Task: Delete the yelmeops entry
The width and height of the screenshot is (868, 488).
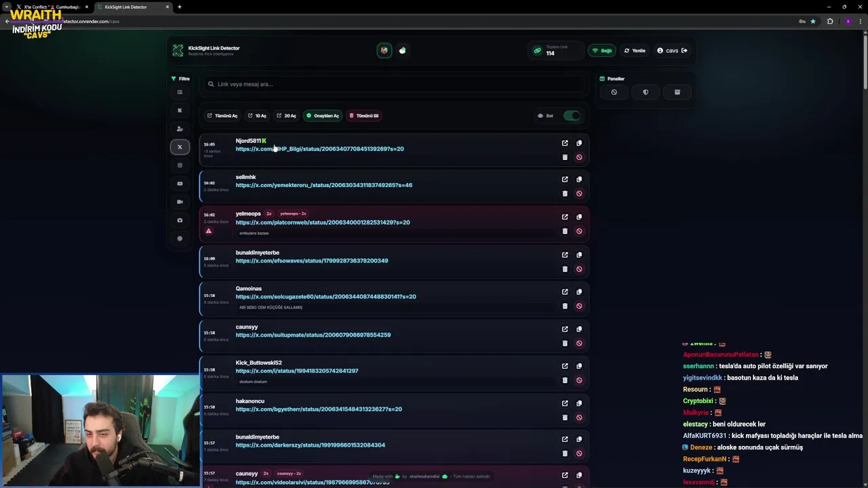Action: (x=565, y=231)
